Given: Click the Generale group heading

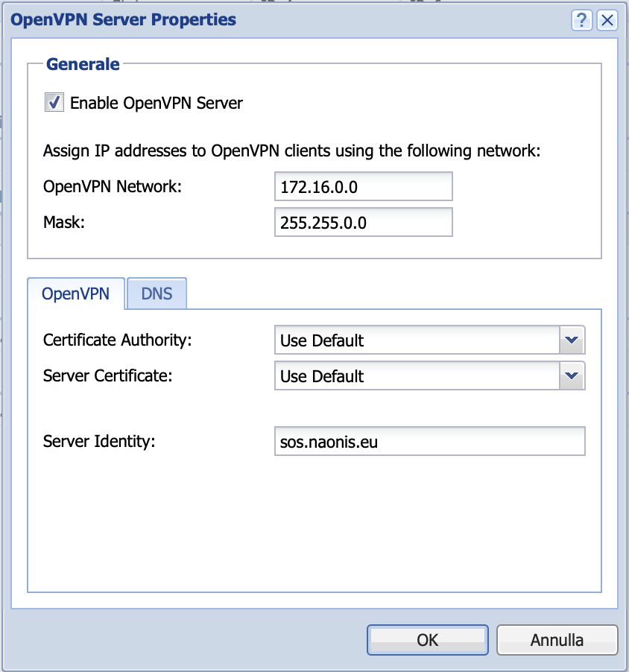Looking at the screenshot, I should (x=83, y=64).
